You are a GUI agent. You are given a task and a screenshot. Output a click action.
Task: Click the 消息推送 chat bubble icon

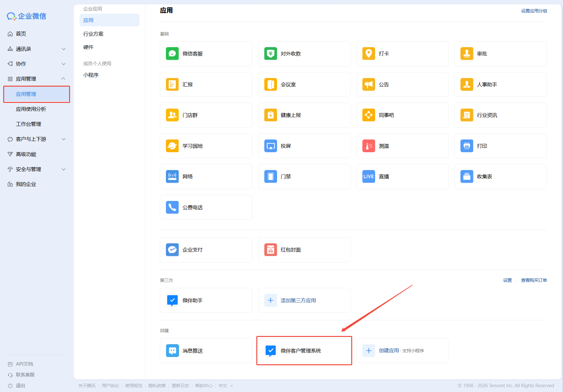[x=172, y=351]
